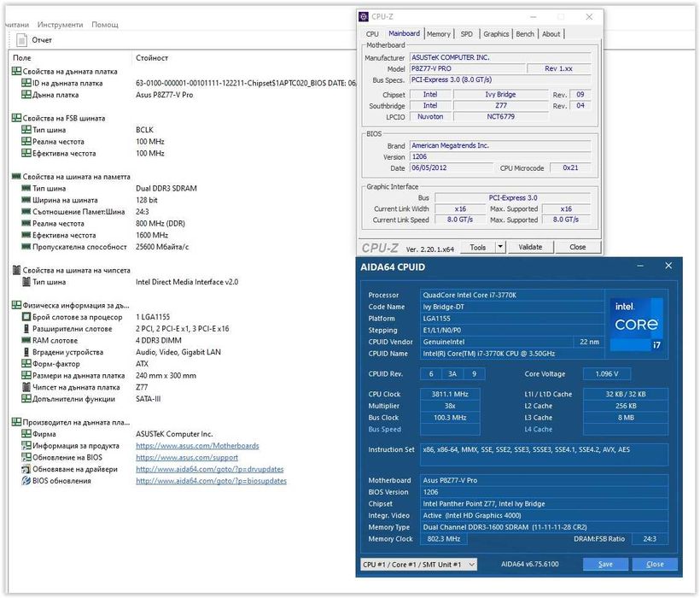Switch to the Memory tab in CPU-Z
The image size is (700, 598).
[x=439, y=34]
